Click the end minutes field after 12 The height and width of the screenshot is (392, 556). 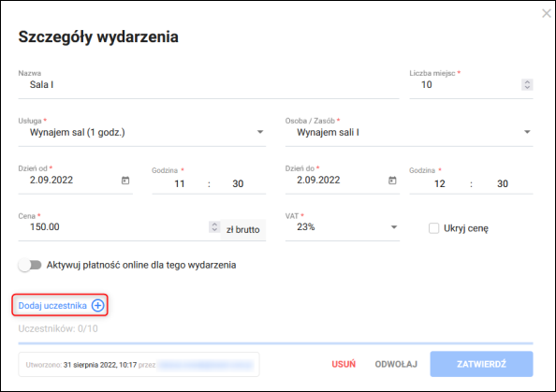pyautogui.click(x=503, y=183)
